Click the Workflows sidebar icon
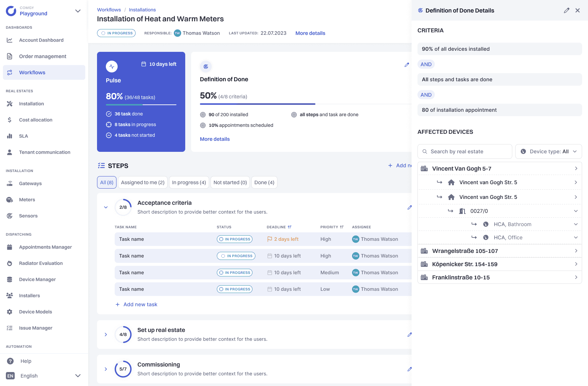This screenshot has width=588, height=386. click(10, 72)
